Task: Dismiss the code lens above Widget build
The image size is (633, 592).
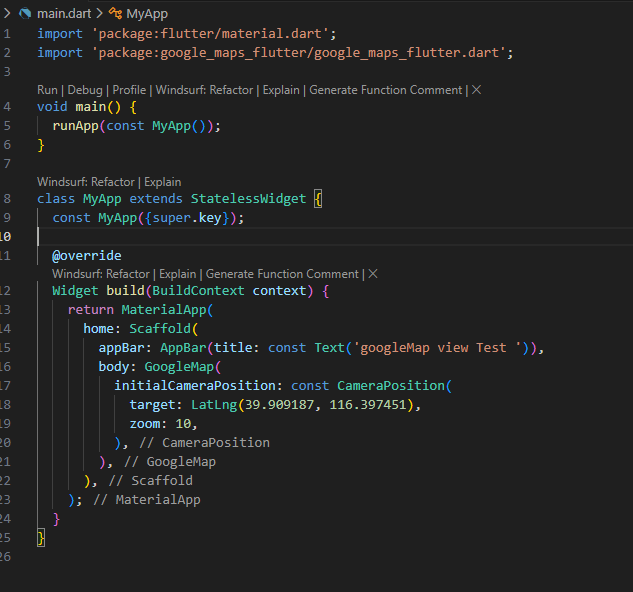Action: pos(372,274)
